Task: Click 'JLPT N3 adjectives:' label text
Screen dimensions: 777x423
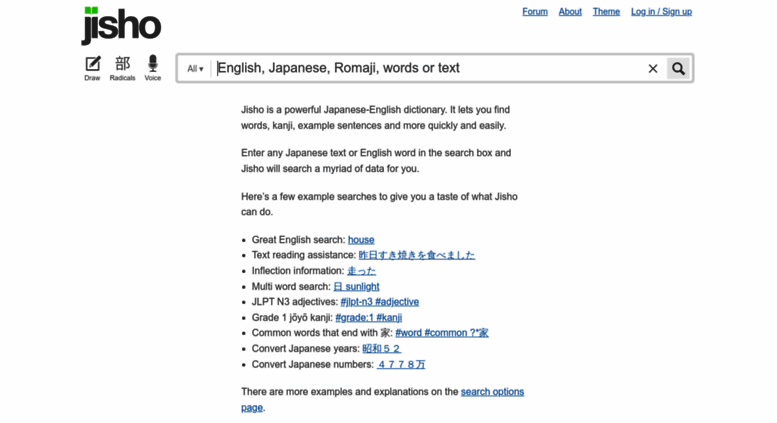Action: pos(295,302)
